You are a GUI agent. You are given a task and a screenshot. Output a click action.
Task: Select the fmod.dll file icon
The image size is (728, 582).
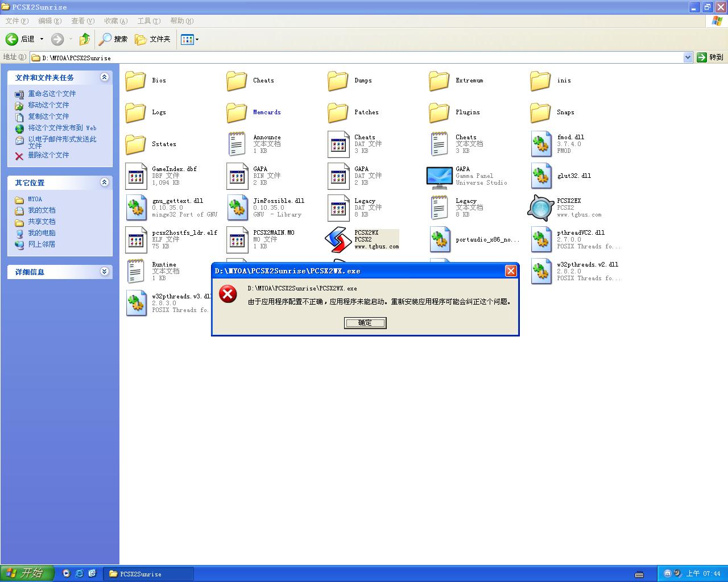(x=541, y=144)
